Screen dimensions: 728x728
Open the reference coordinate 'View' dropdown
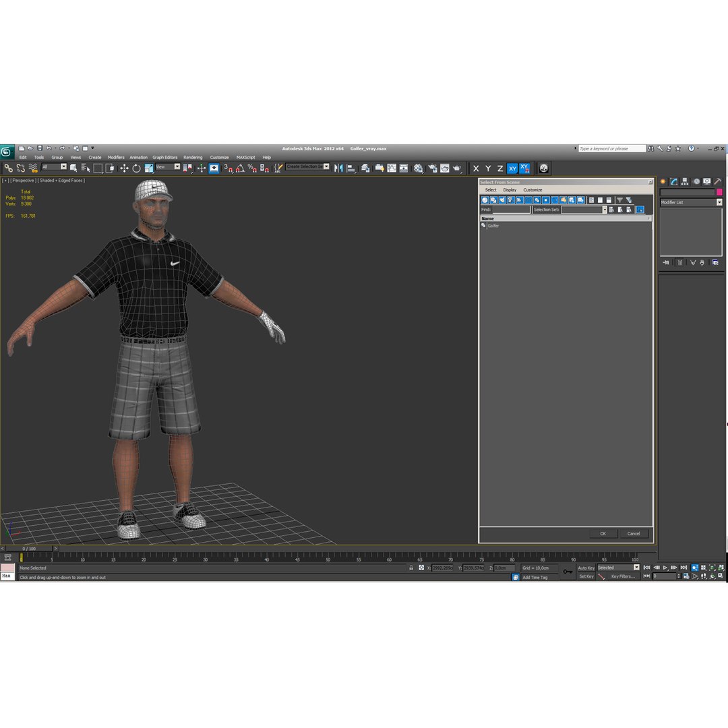(177, 166)
